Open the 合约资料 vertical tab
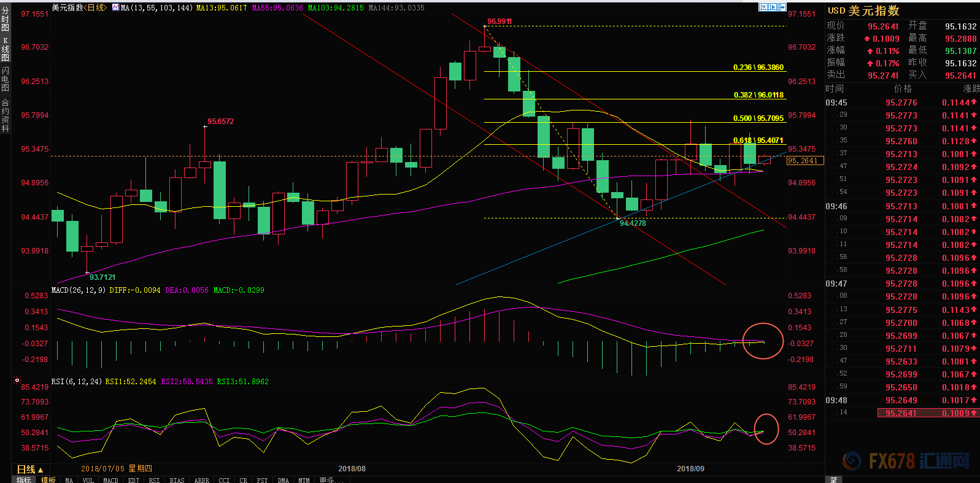This screenshot has width=980, height=483. (6, 115)
